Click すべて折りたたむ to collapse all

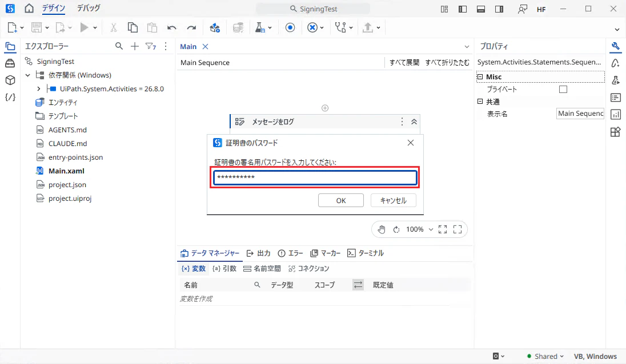(447, 62)
